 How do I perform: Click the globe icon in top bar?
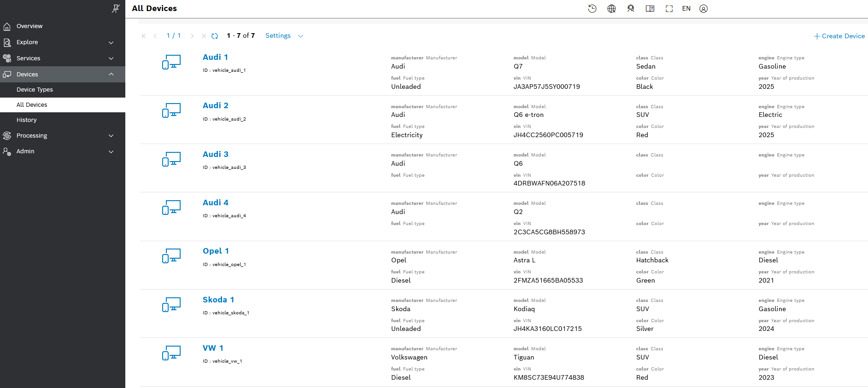tap(611, 9)
